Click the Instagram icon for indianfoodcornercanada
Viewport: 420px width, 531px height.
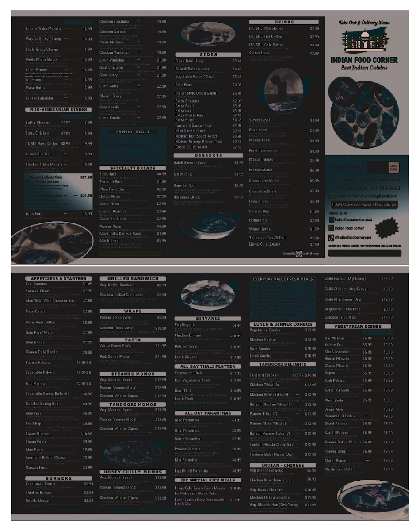(331, 219)
